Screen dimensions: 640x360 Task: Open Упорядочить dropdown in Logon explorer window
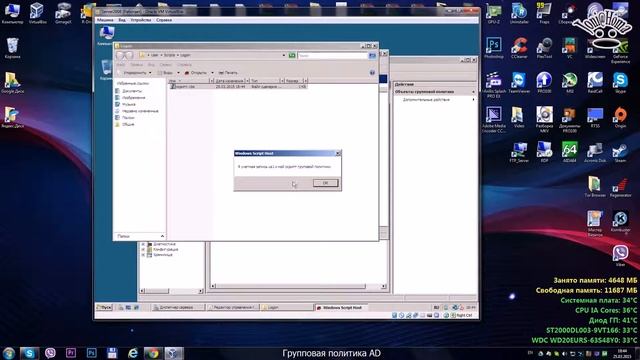point(135,73)
